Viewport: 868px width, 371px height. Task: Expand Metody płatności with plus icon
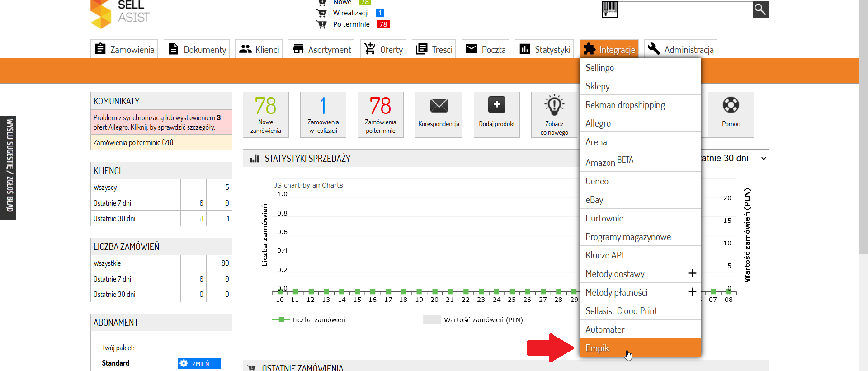click(x=692, y=292)
